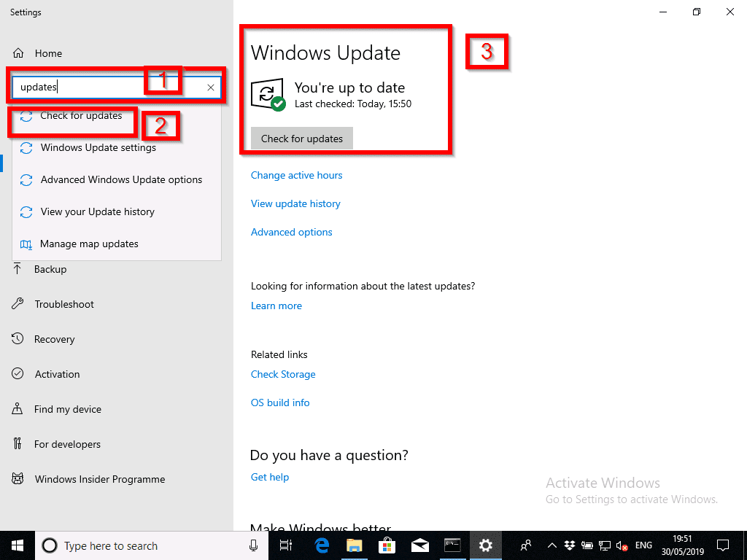
Task: Select 'Check for updates' search suggestion
Action: click(x=81, y=116)
